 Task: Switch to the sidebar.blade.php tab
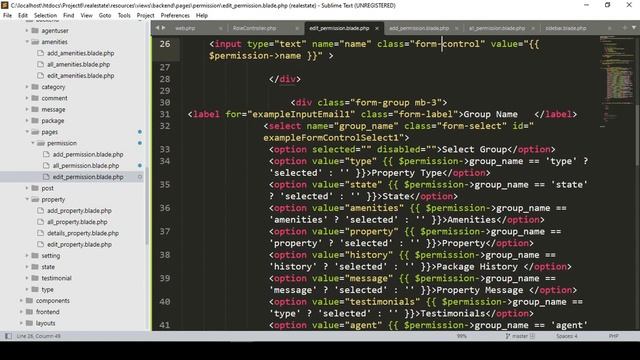(x=566, y=28)
